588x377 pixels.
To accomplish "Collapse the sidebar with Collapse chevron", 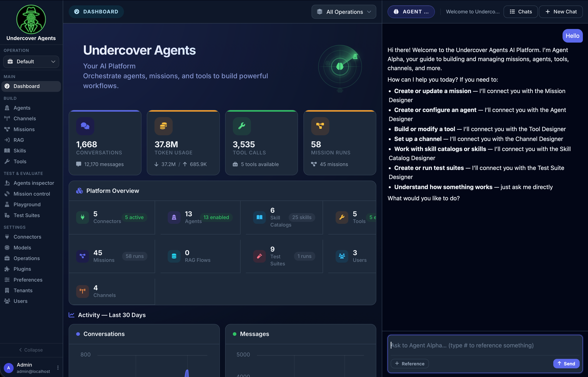I will (x=31, y=350).
